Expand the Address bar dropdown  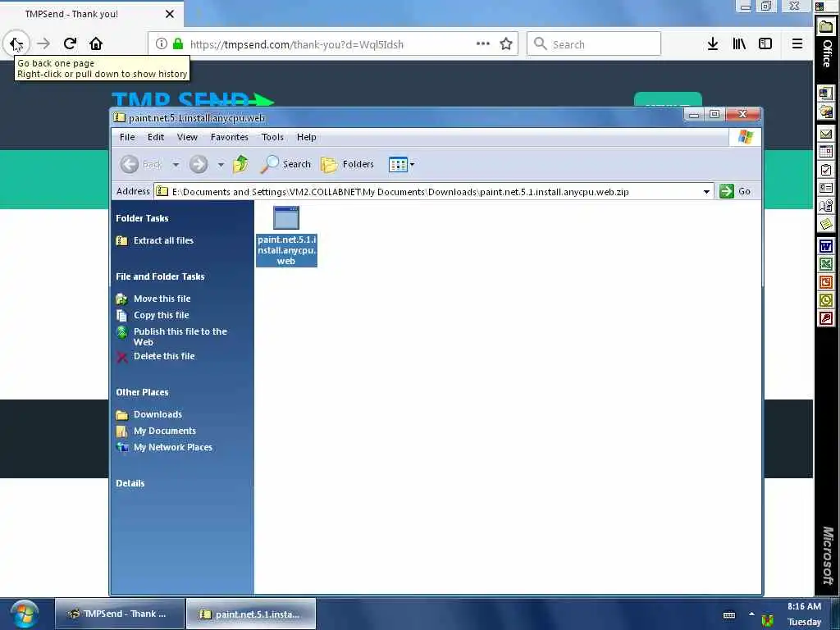706,192
